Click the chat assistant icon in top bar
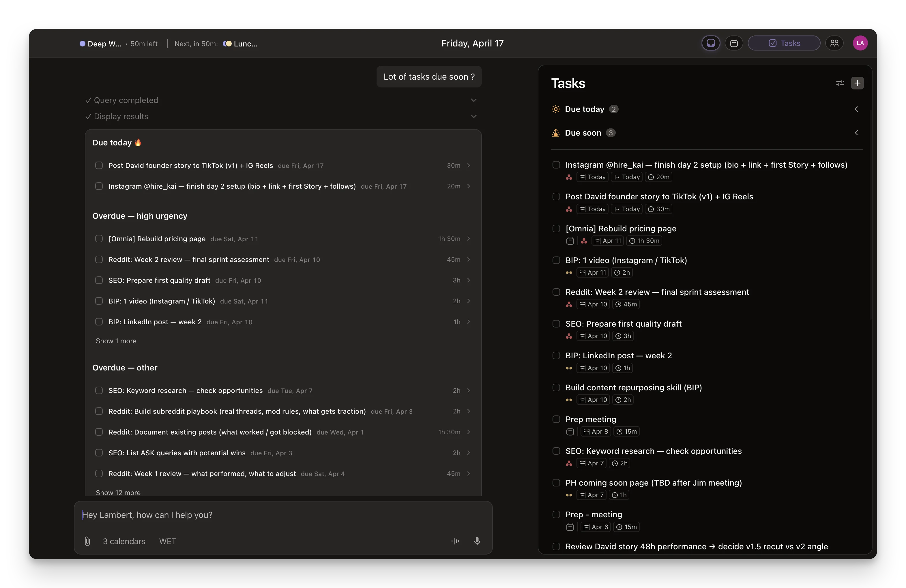 [x=710, y=43]
